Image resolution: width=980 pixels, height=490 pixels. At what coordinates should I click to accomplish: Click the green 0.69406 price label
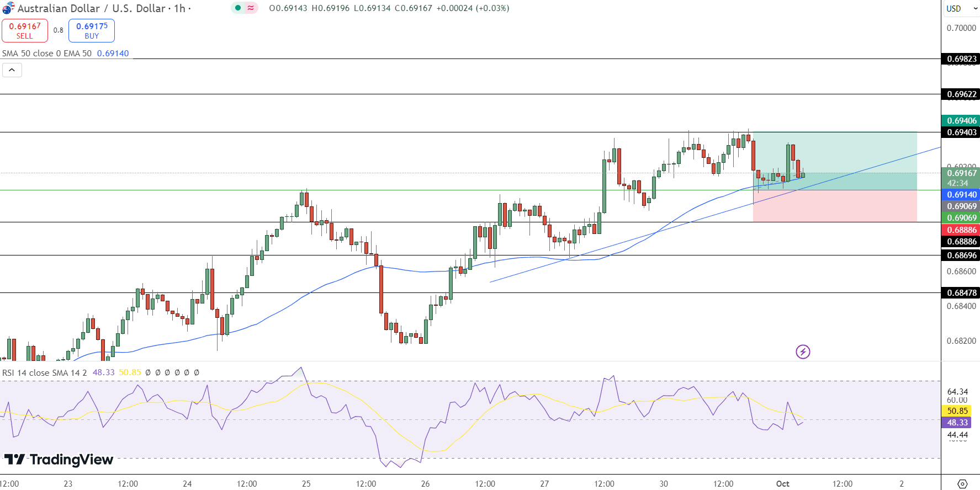tap(961, 120)
